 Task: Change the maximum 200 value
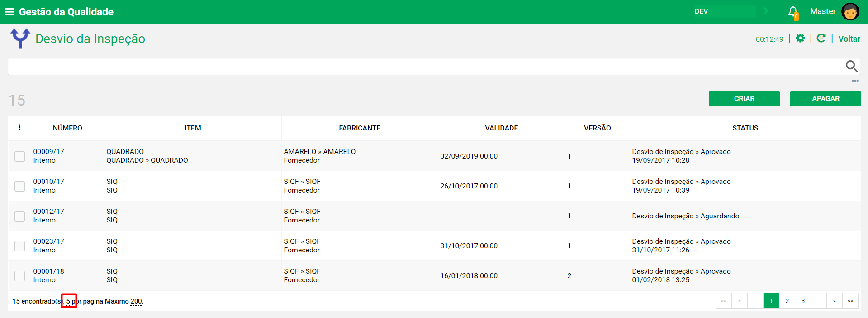[x=136, y=301]
